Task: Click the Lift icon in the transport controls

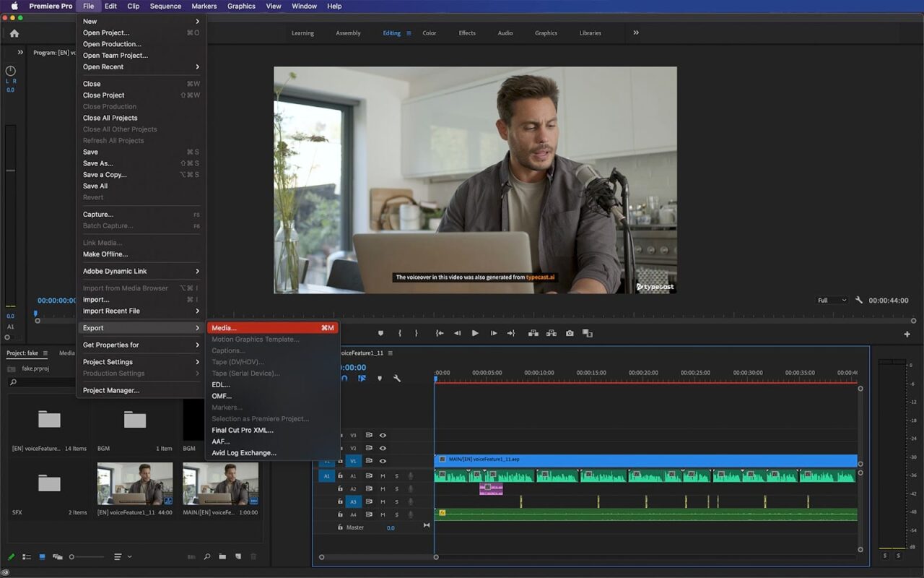Action: point(533,333)
